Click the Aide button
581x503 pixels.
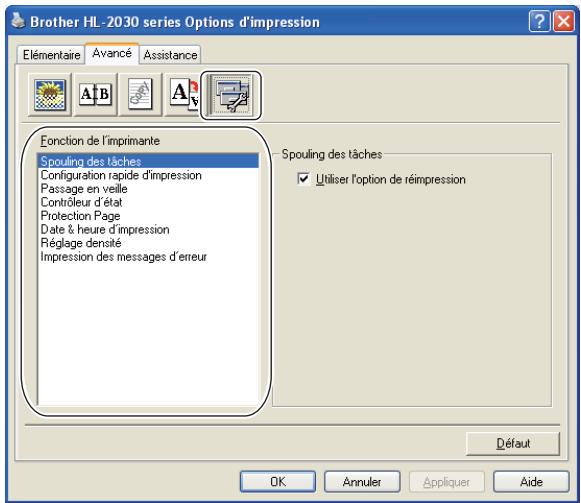pyautogui.click(x=531, y=482)
